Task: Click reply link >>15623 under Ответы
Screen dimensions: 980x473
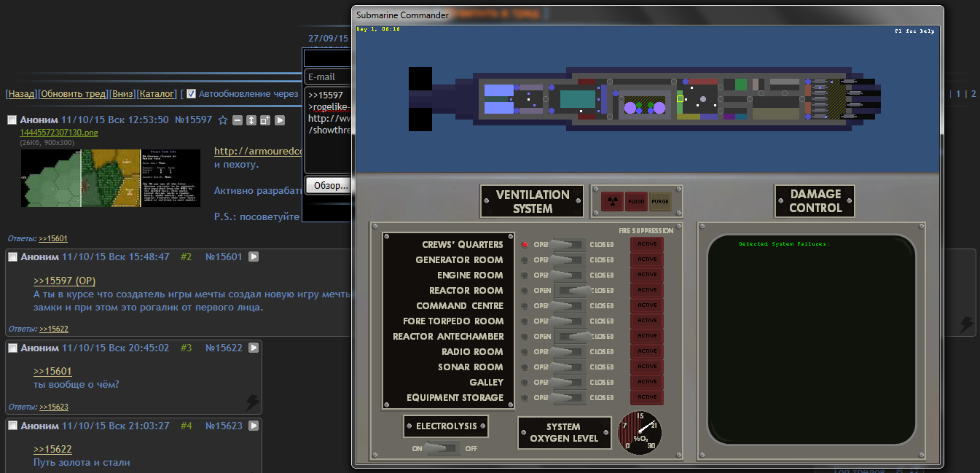Action: [x=54, y=407]
